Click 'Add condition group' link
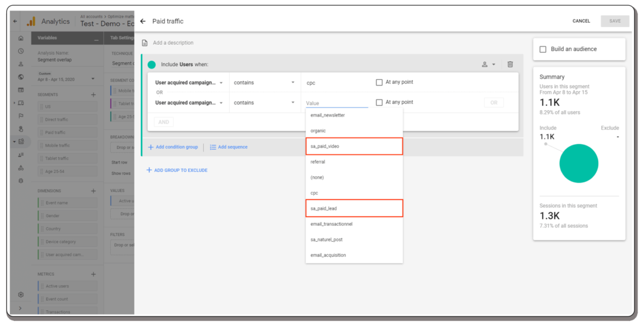644x326 pixels. tap(173, 147)
